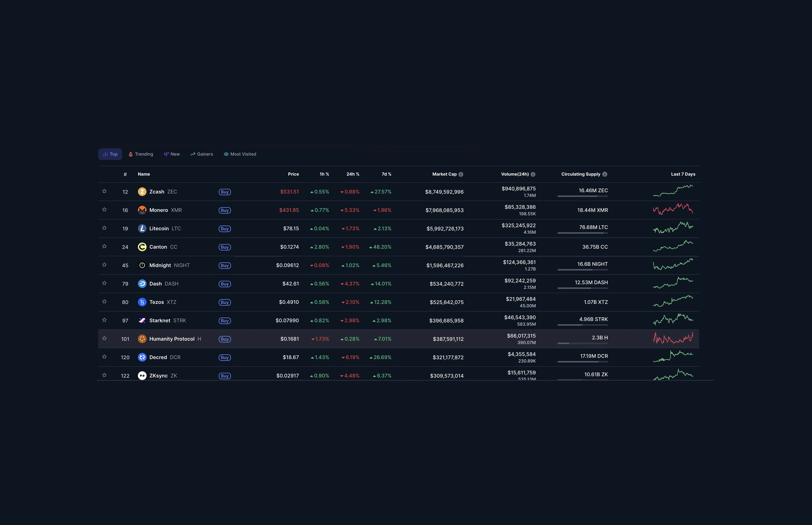Screen dimensions: 812x525
Task: Open the Starknet coin name link
Action: (160, 320)
